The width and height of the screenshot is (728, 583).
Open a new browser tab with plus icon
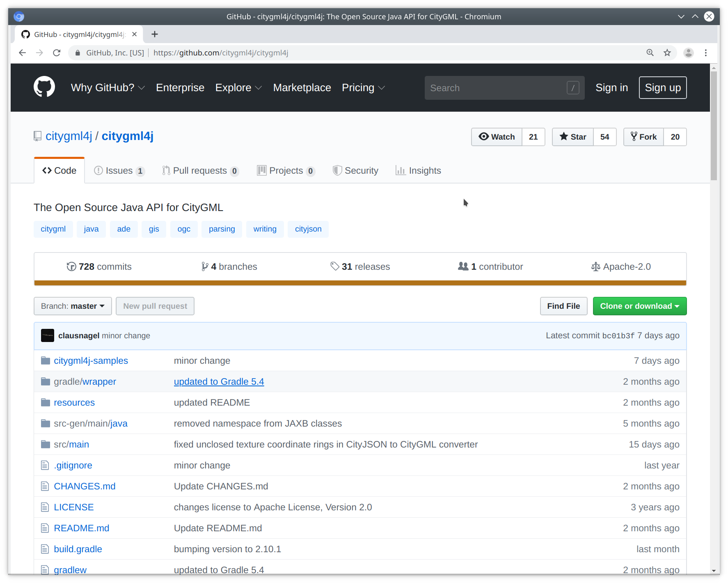155,34
